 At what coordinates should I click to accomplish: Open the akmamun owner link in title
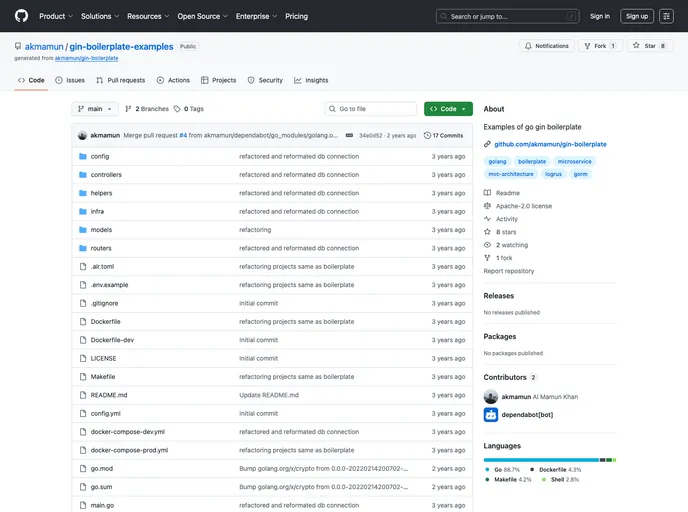pos(44,47)
